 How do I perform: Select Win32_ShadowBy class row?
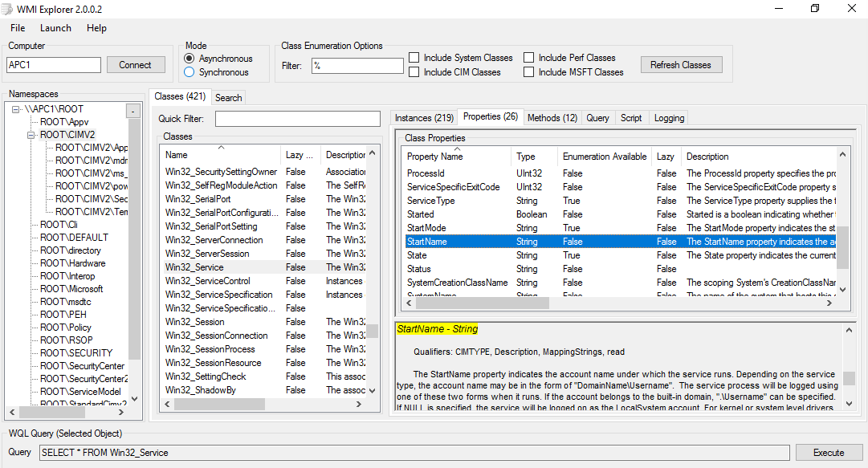coord(263,390)
